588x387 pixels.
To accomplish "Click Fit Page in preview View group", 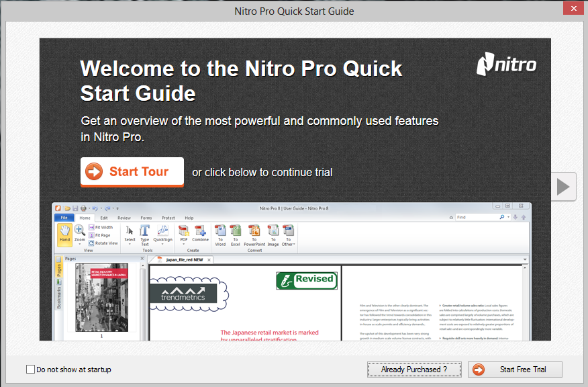I will click(x=100, y=235).
